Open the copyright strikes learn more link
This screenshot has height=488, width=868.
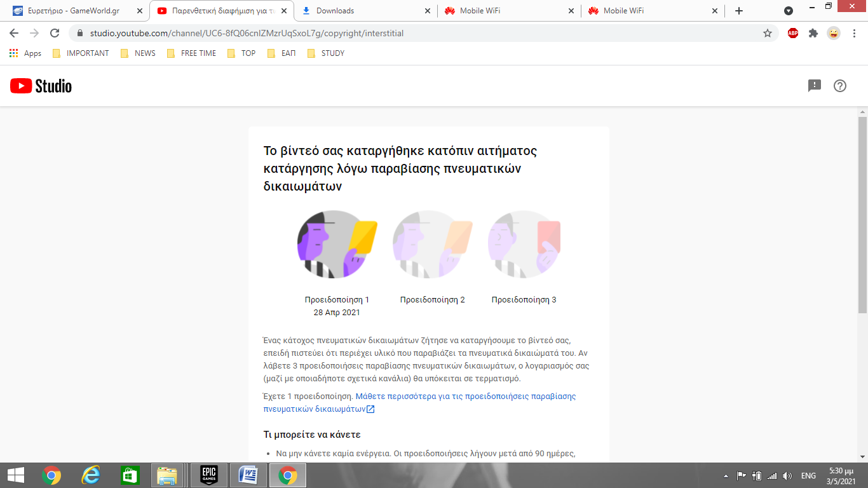point(465,396)
